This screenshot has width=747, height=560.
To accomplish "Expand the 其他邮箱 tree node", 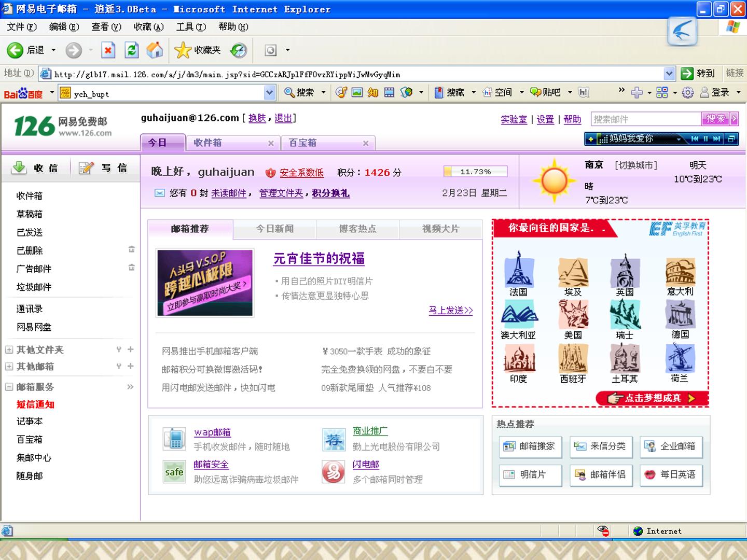I will click(9, 367).
